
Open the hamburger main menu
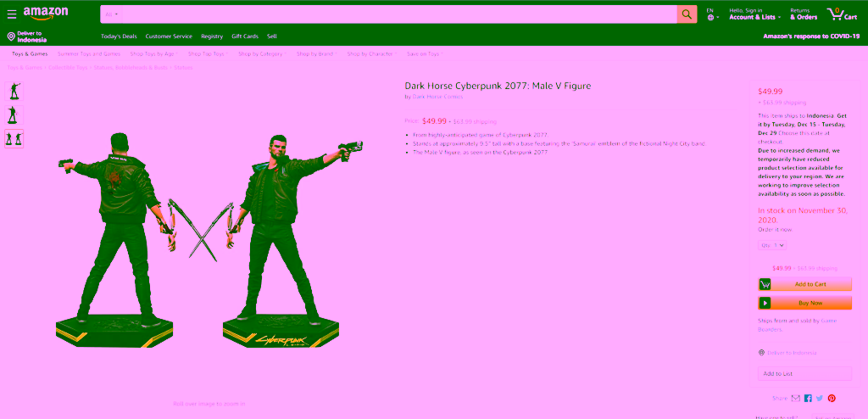point(12,14)
